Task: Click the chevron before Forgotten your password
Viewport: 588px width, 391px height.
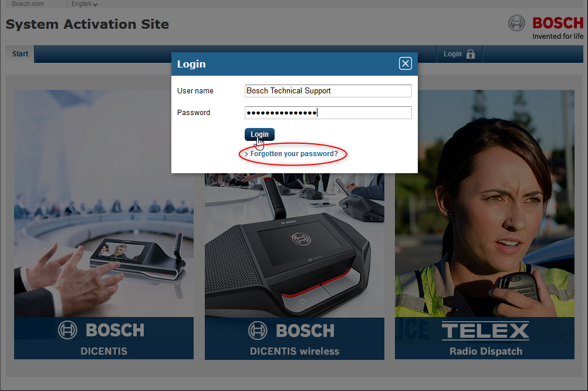Action: point(246,154)
